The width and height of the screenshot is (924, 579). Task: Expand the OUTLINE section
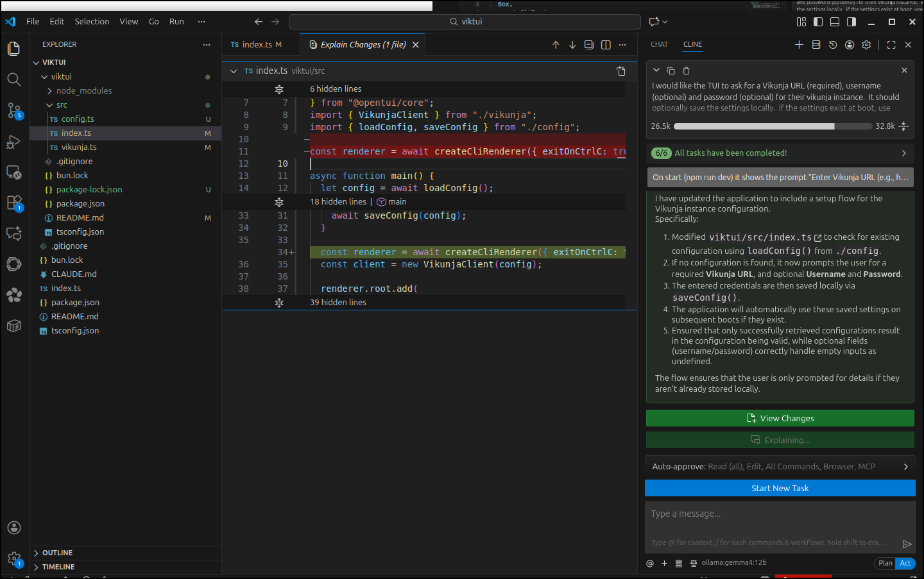125,553
